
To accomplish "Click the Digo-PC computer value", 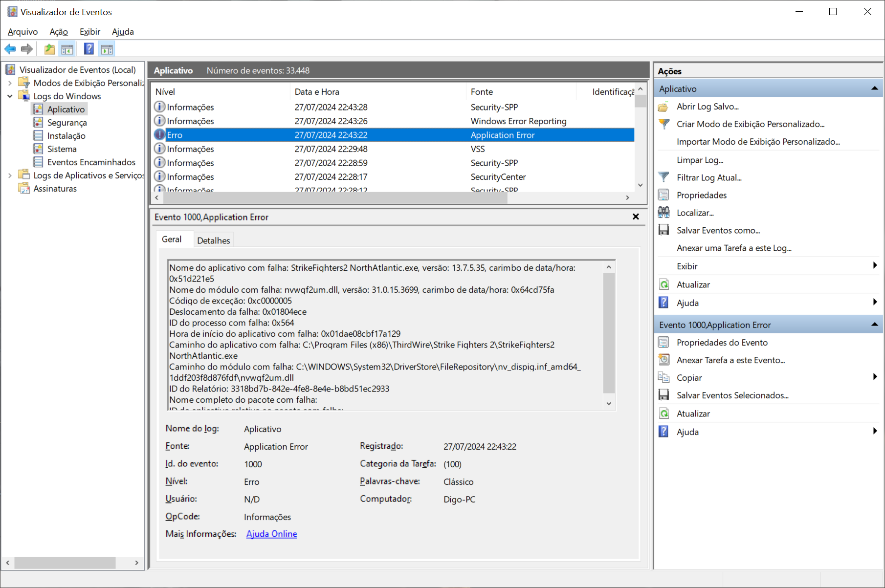I will 459,500.
